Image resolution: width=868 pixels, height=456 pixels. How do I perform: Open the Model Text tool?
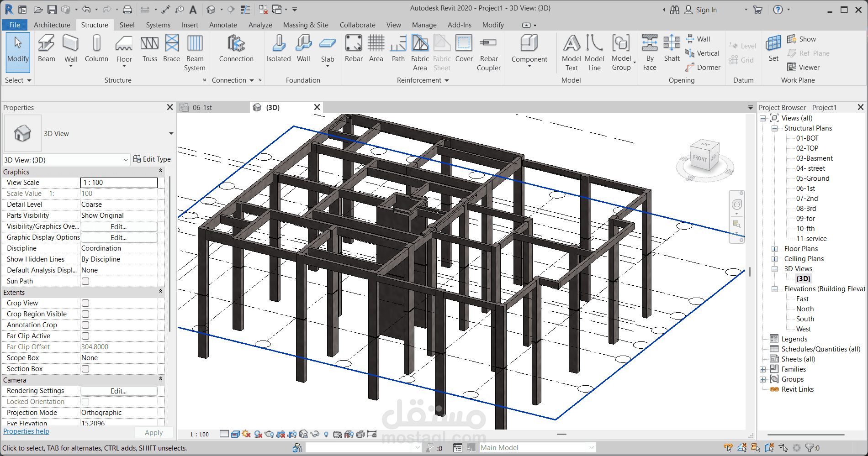tap(572, 52)
